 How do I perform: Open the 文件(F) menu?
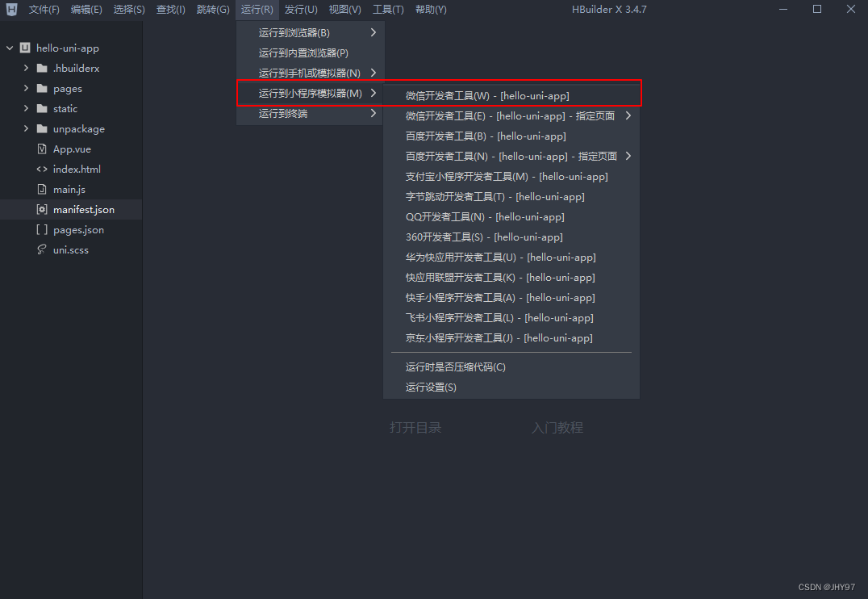44,10
